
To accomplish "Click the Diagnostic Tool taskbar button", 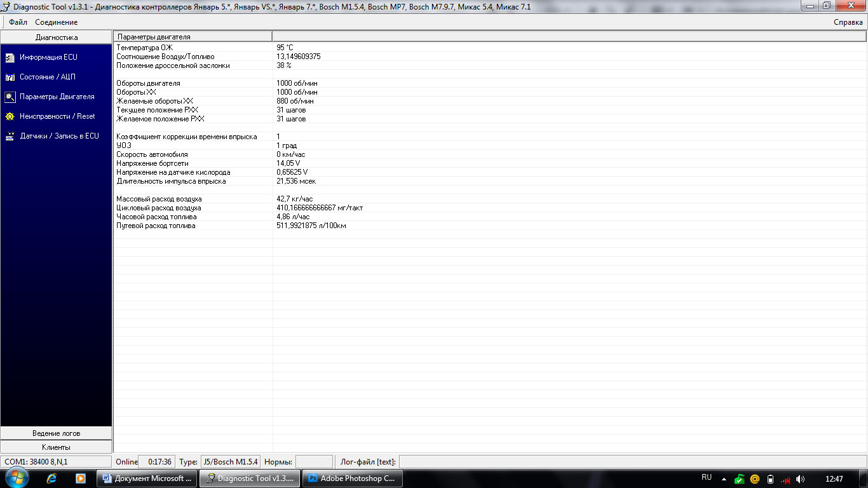I will (250, 478).
